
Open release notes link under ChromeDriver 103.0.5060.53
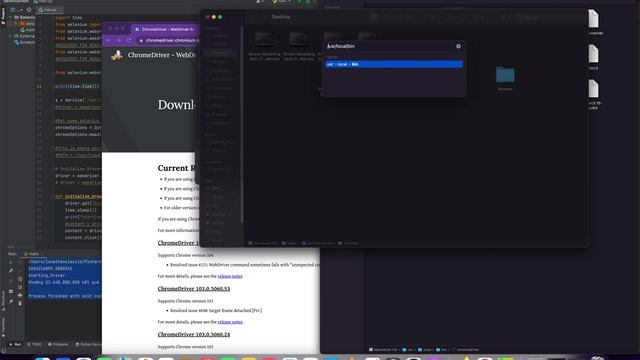point(230,322)
